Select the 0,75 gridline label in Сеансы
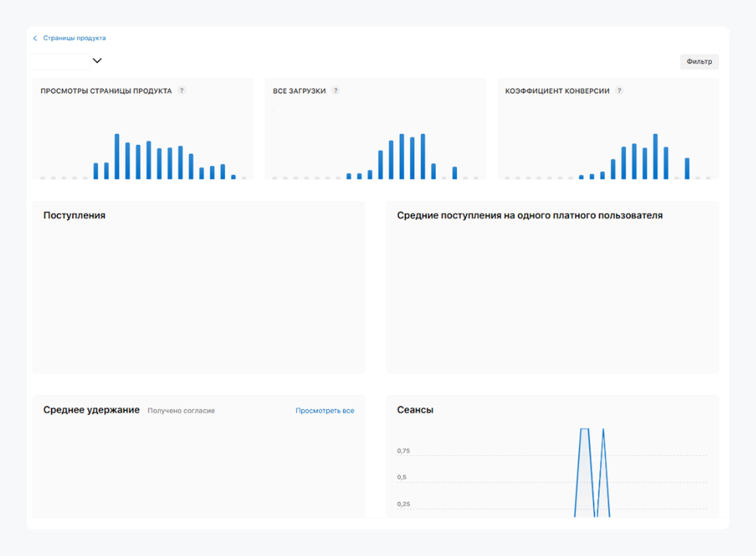This screenshot has height=556, width=756. [x=403, y=451]
